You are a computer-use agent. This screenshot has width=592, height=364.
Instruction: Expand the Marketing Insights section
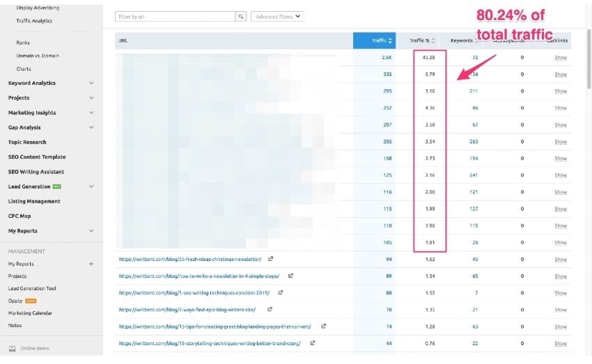pos(91,113)
